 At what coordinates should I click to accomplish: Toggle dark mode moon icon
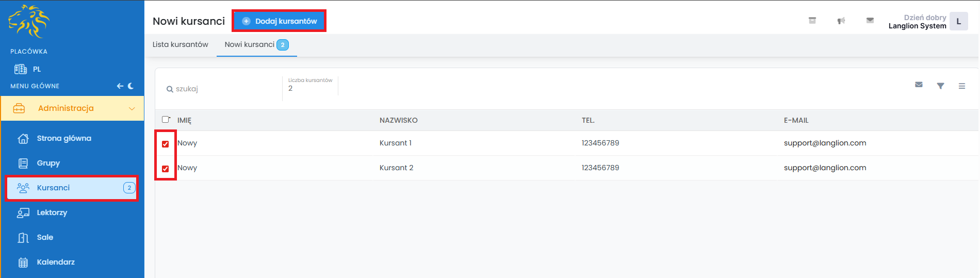tap(131, 86)
